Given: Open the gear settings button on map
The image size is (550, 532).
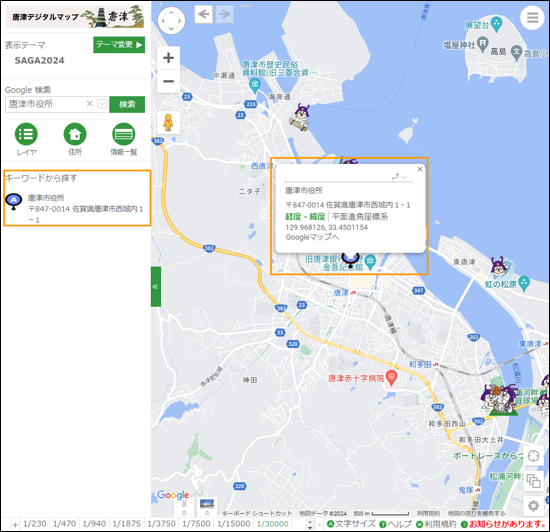Looking at the screenshot, I should 533,506.
